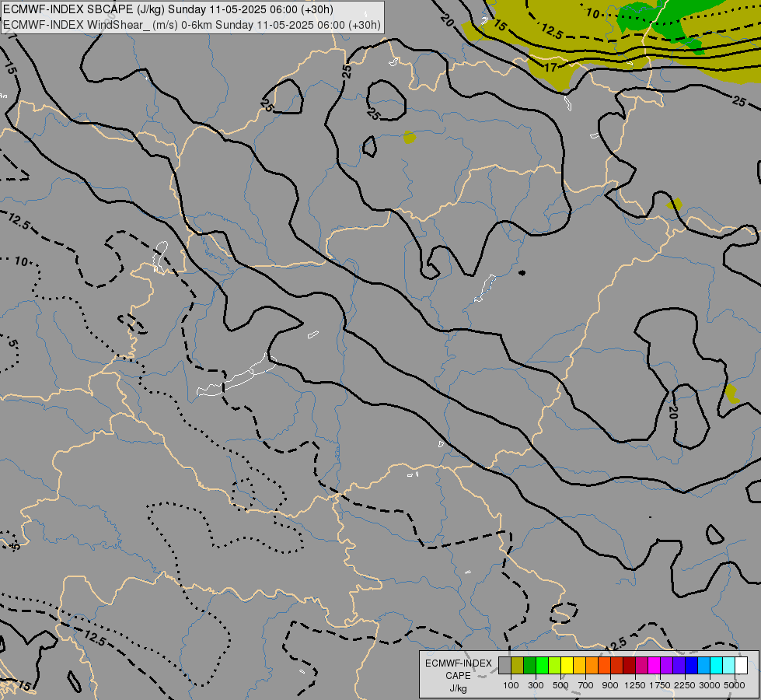761x700 pixels.
Task: Select the dark red legend swatch
Action: (x=629, y=665)
